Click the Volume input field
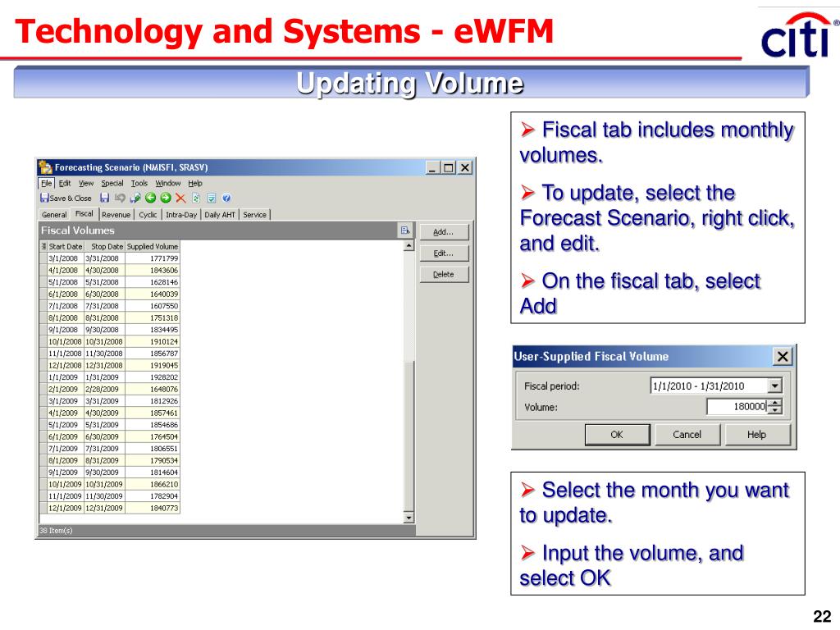Screen dimensions: 840x630 coord(737,407)
